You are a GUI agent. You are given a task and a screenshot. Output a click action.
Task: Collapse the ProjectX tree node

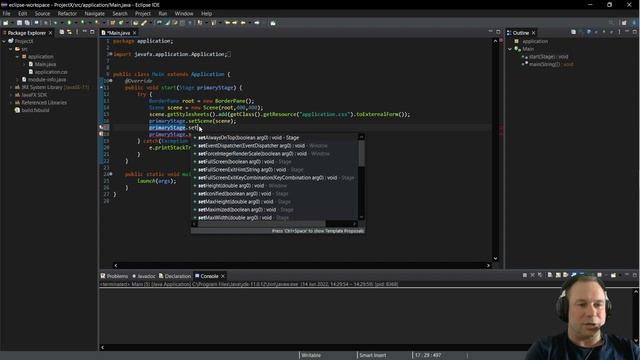(x=4, y=41)
